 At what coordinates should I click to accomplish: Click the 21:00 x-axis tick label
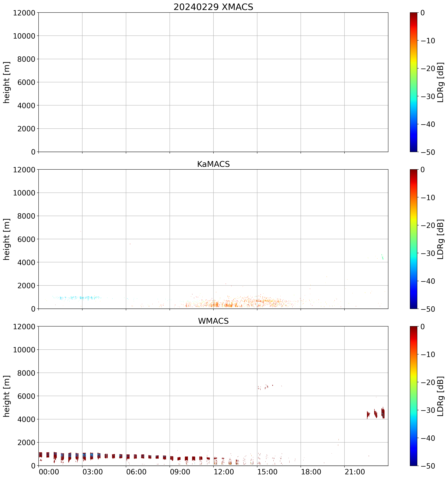pyautogui.click(x=355, y=472)
